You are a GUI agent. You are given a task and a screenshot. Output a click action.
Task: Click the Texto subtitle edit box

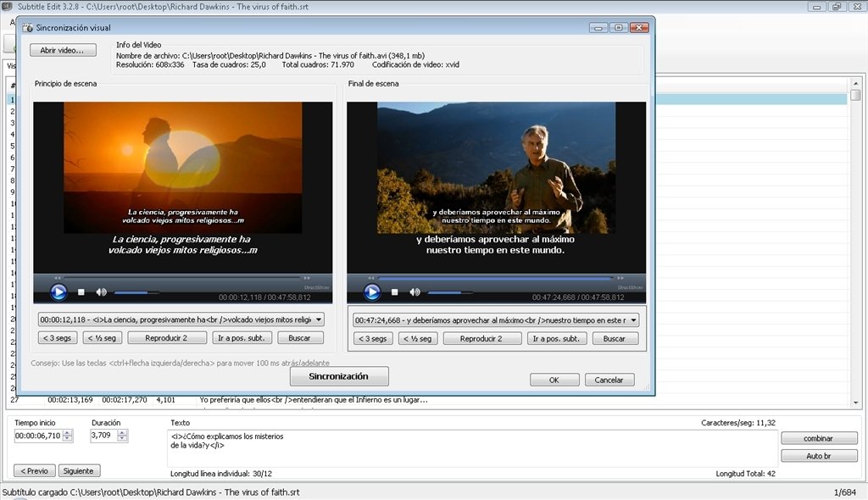coord(471,447)
